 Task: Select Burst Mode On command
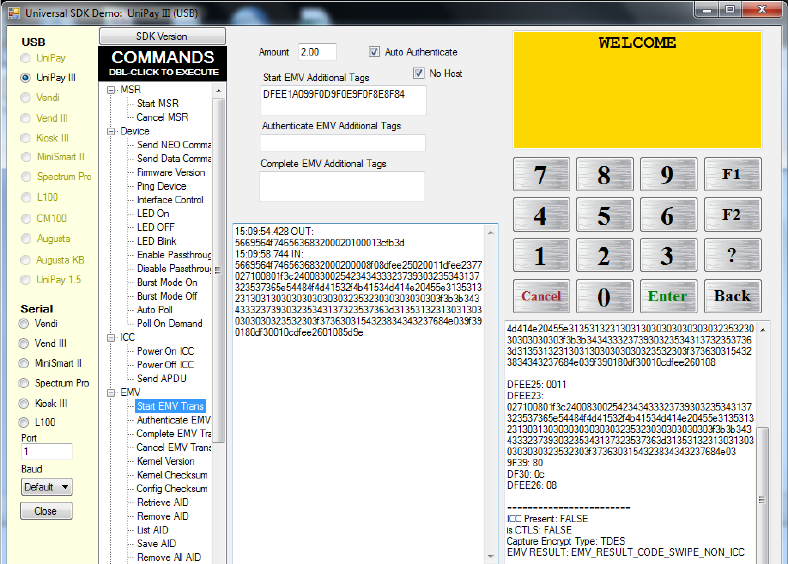(x=167, y=283)
